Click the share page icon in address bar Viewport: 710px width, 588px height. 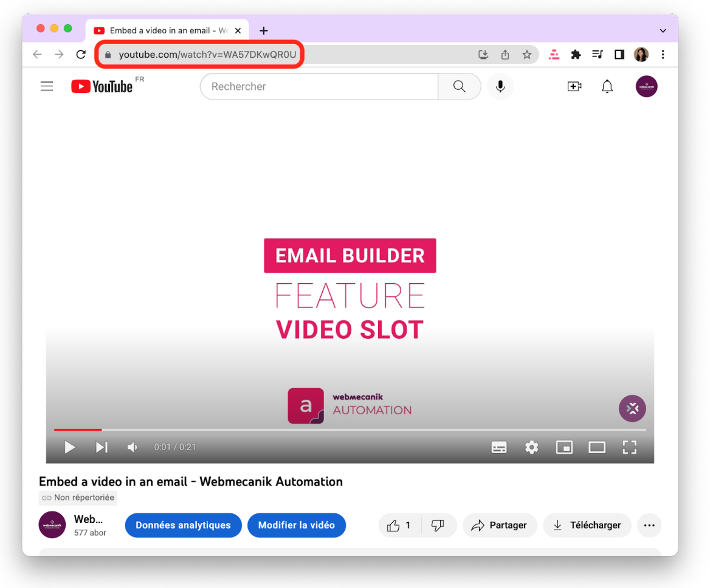point(505,55)
